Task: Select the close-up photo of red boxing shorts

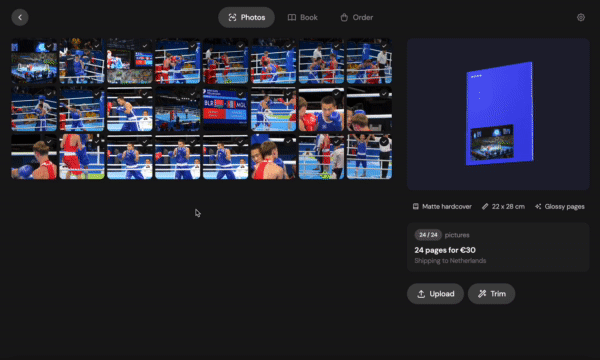Action: [82, 157]
